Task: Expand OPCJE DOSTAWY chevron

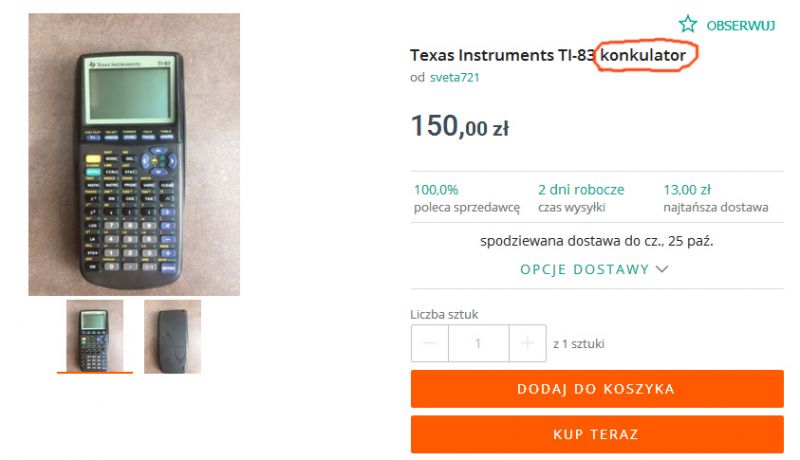Action: [662, 269]
